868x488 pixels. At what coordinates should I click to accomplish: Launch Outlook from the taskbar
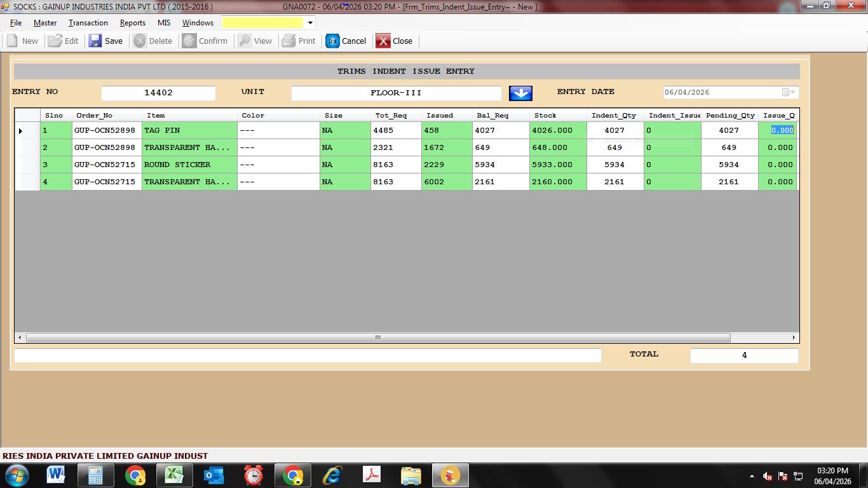tap(214, 475)
